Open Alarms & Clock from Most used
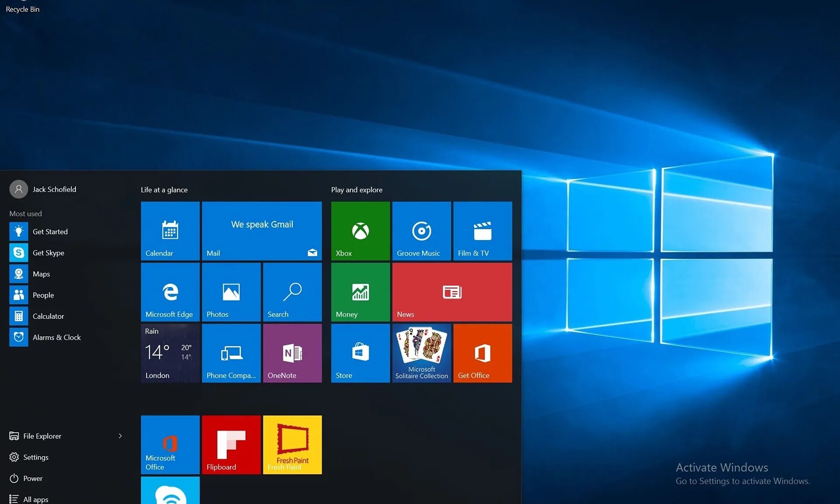 click(56, 337)
